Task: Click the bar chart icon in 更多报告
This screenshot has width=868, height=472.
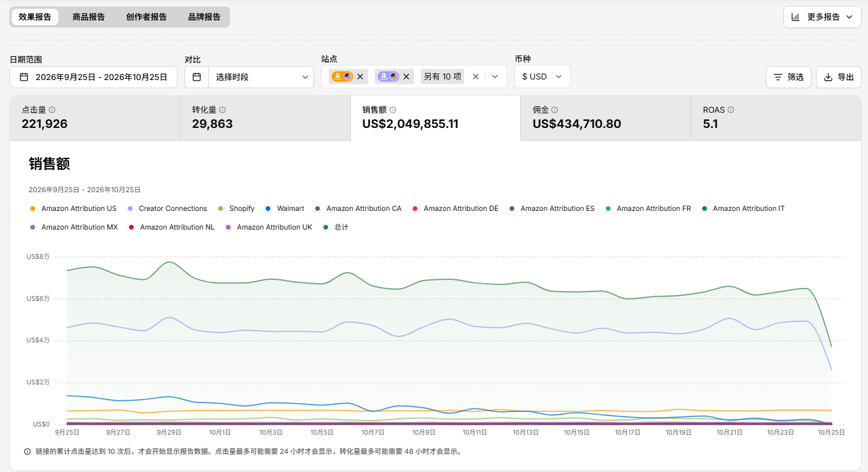Action: tap(796, 17)
